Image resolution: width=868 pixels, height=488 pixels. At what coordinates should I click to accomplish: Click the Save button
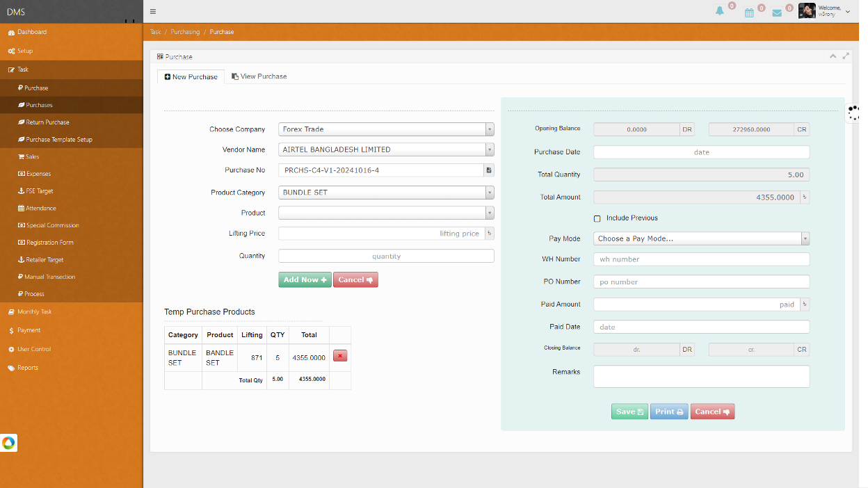tap(629, 412)
